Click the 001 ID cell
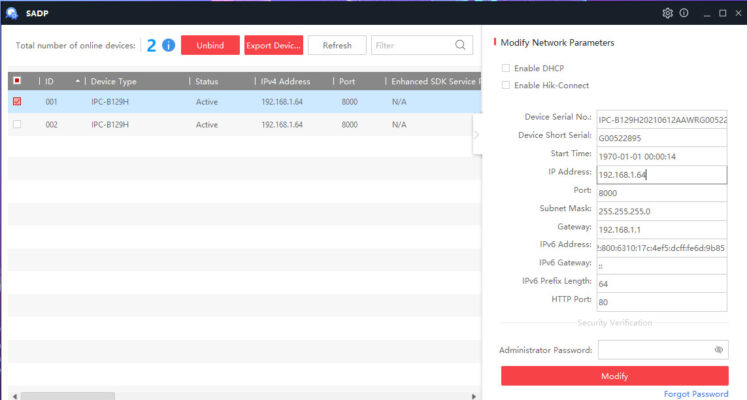Image resolution: width=747 pixels, height=400 pixels. click(51, 102)
